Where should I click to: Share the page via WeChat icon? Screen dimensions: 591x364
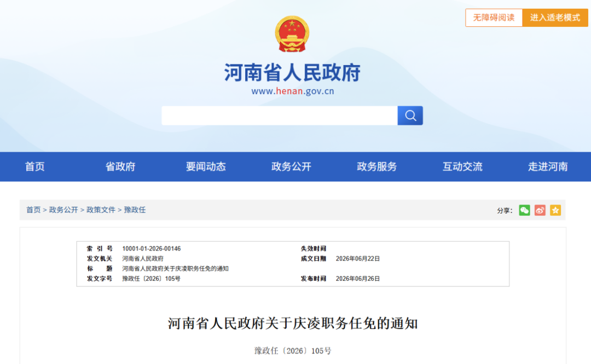tap(524, 210)
